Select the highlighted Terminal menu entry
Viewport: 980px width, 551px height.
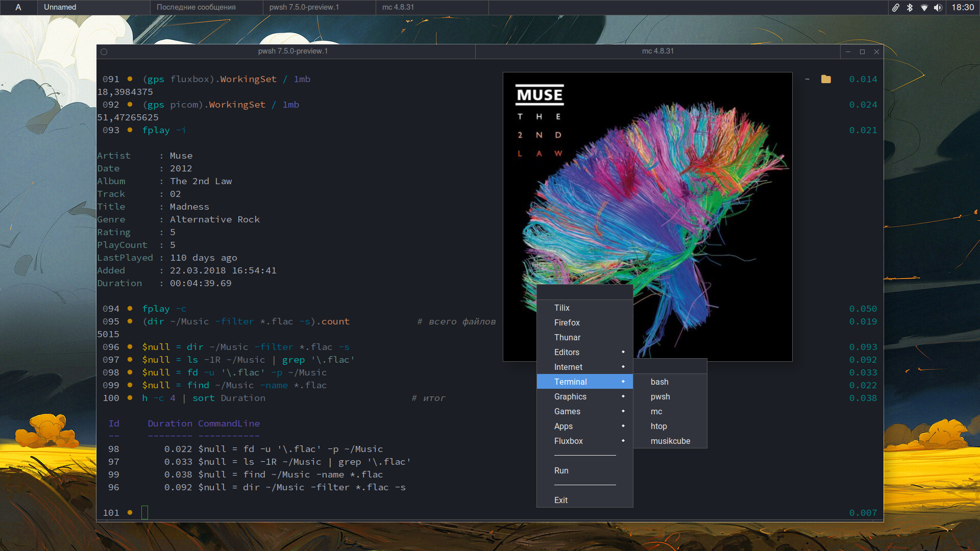[585, 382]
